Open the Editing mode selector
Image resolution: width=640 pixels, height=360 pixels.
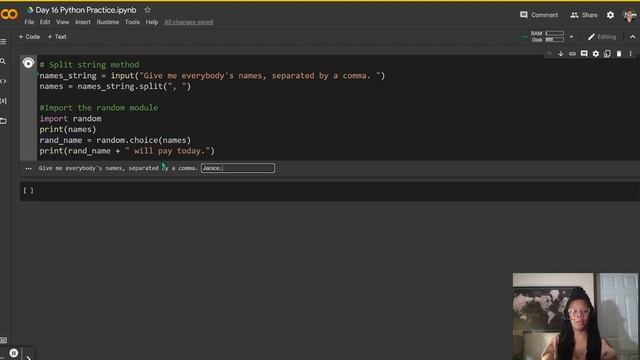(602, 37)
